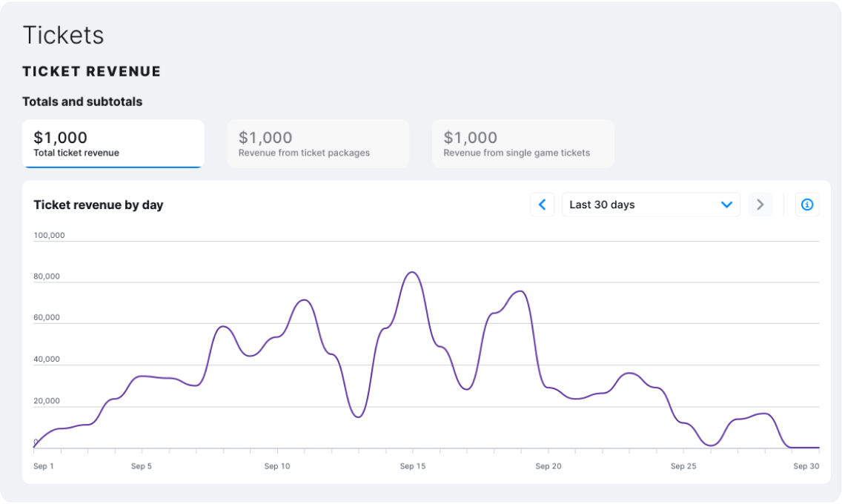Click the Sep 10 axis label
The height and width of the screenshot is (504, 842).
coord(277,466)
